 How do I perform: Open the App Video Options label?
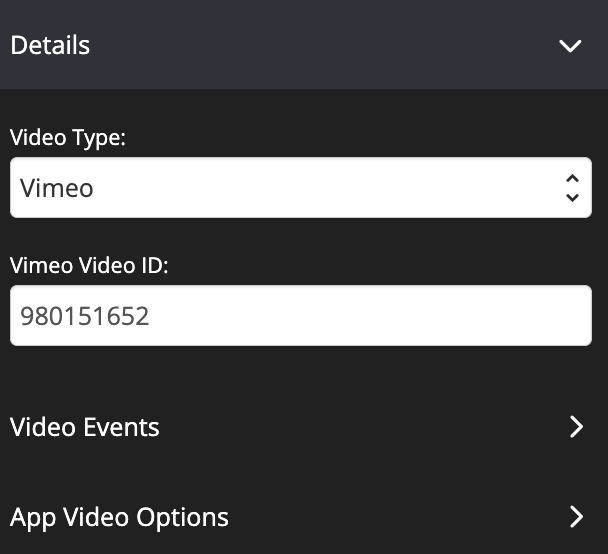pos(119,518)
